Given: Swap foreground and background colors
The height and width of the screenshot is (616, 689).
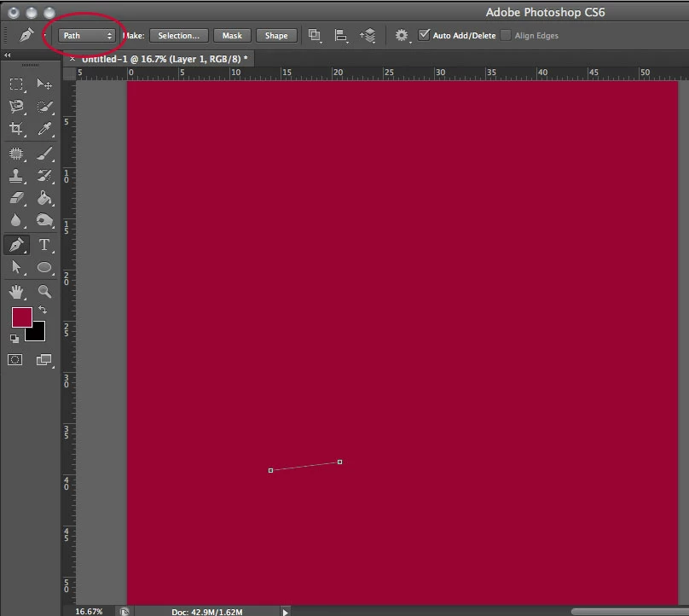Looking at the screenshot, I should (43, 310).
